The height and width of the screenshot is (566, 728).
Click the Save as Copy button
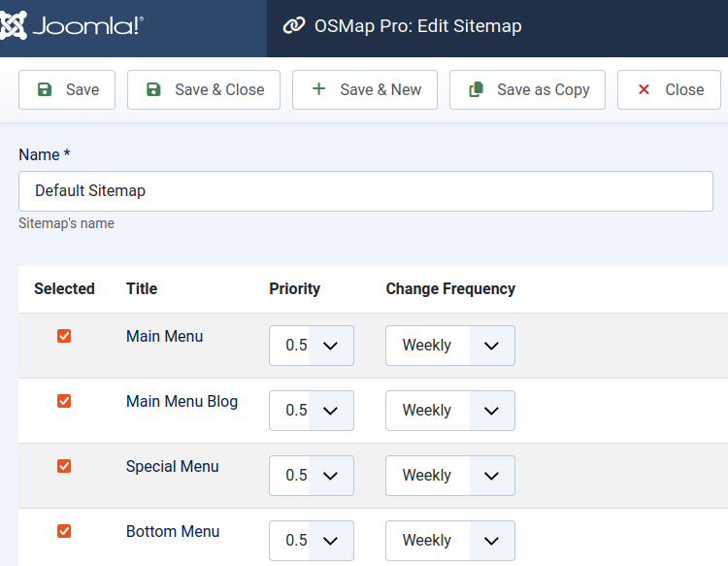click(x=527, y=89)
